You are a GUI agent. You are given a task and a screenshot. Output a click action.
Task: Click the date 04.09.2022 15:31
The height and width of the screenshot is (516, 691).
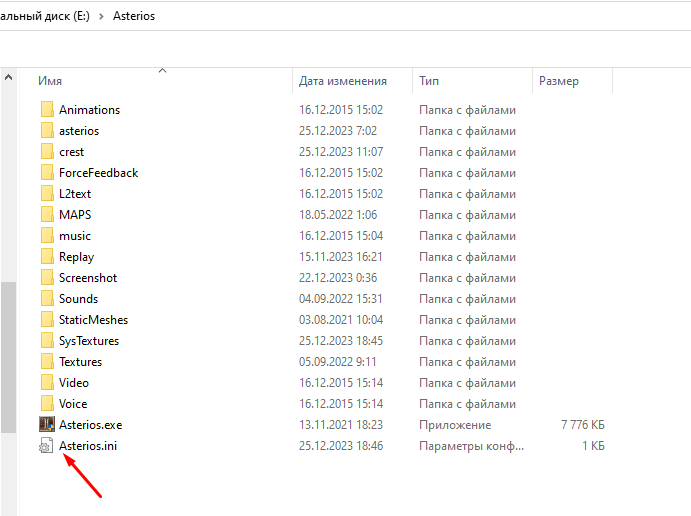pos(341,299)
